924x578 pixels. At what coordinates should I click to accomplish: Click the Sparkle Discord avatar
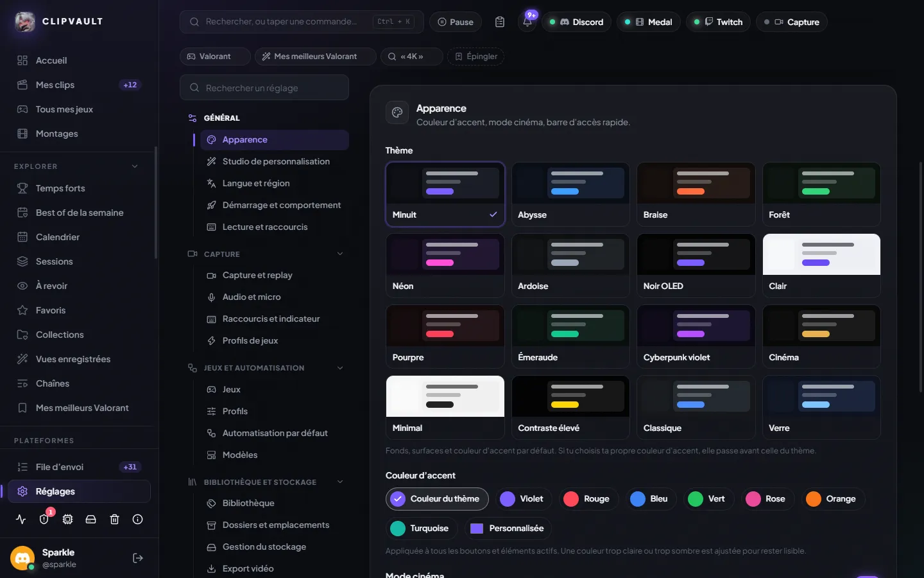click(22, 558)
